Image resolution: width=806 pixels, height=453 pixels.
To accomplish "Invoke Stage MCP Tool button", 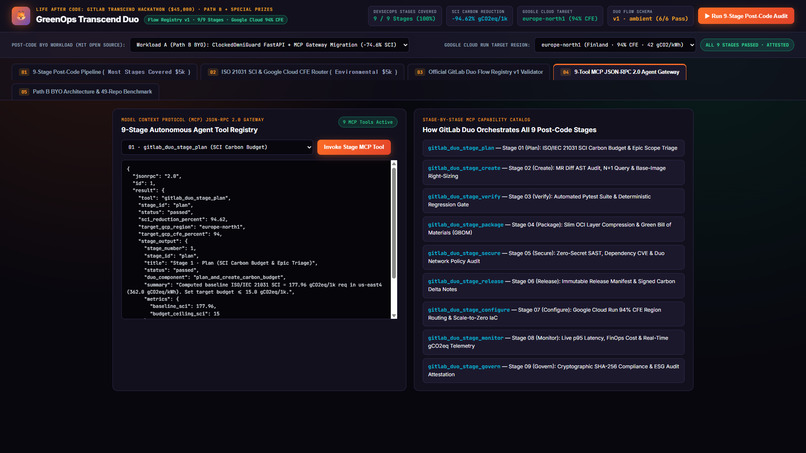I will 354,147.
